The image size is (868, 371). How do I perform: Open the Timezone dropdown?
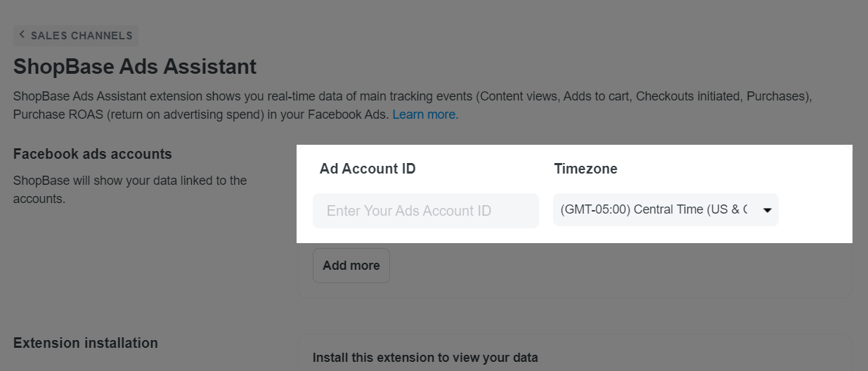665,209
